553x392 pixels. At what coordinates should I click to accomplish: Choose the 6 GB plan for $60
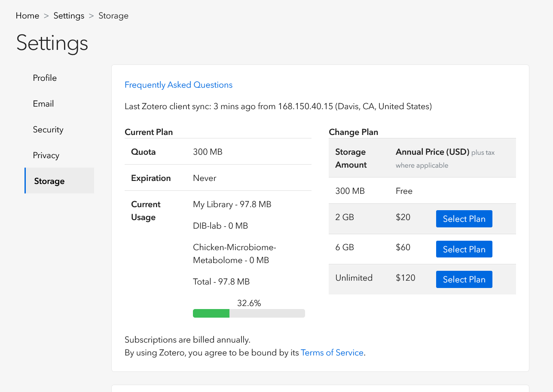(464, 249)
